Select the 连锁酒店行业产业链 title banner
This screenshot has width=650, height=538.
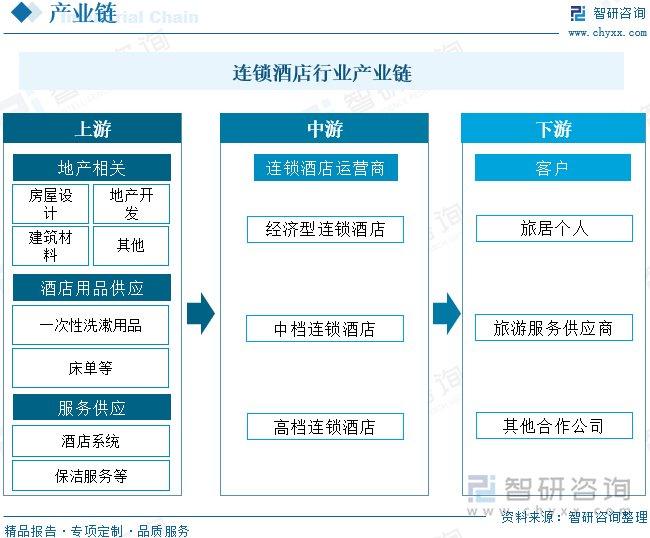pyautogui.click(x=321, y=71)
